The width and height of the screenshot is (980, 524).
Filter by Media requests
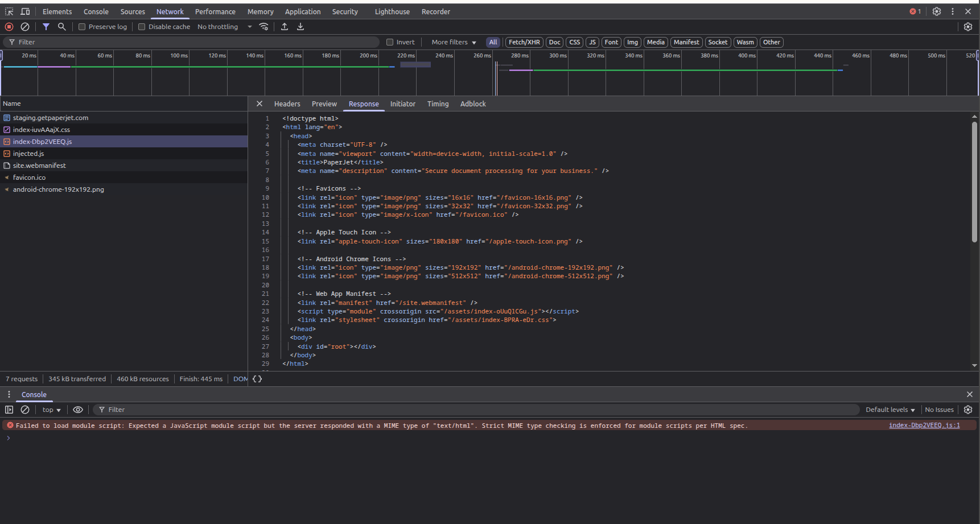coord(656,42)
